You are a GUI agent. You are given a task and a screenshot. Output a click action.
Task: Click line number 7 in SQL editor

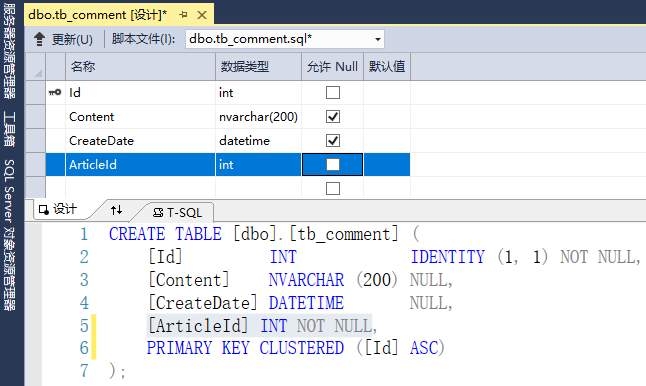pos(84,371)
